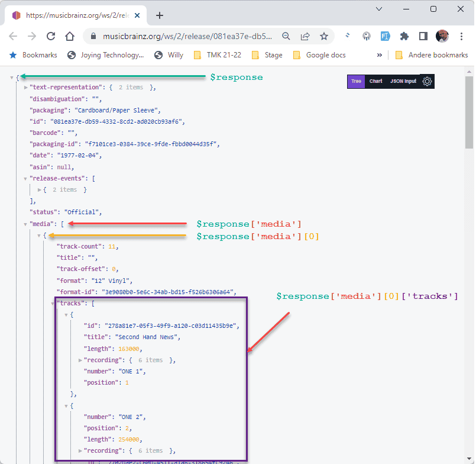Click the sync arrows extension icon
The image size is (476, 464).
[348, 36]
